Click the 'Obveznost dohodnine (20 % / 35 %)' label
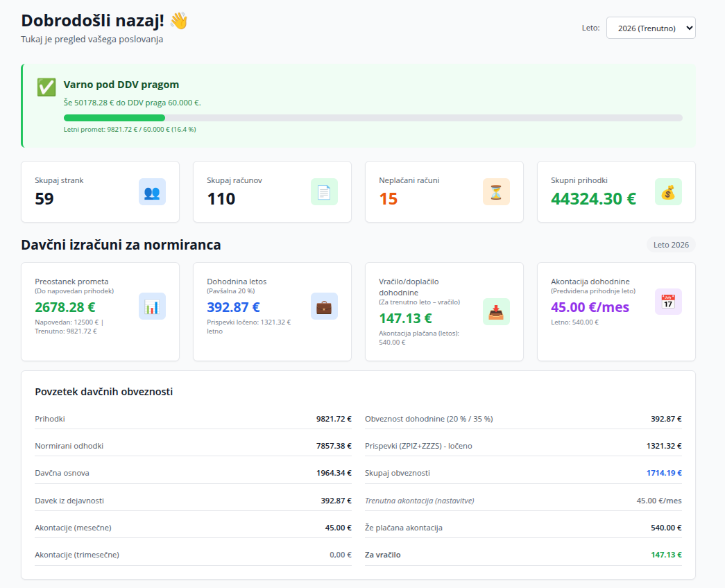 (429, 419)
